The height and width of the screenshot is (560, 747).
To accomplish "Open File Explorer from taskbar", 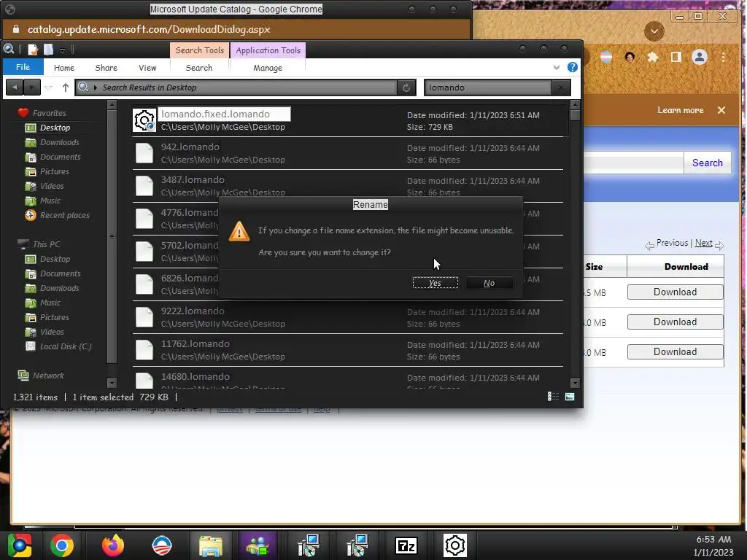I will point(211,545).
